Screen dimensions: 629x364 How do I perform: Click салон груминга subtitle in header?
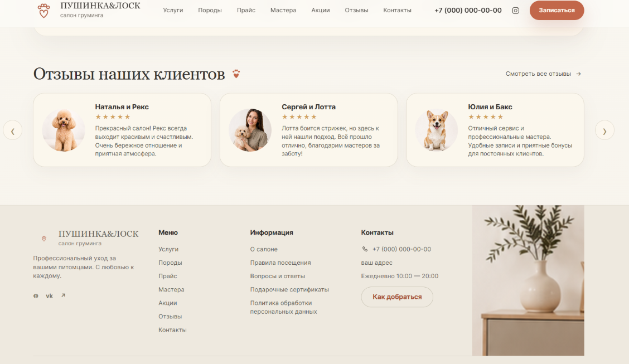(82, 15)
